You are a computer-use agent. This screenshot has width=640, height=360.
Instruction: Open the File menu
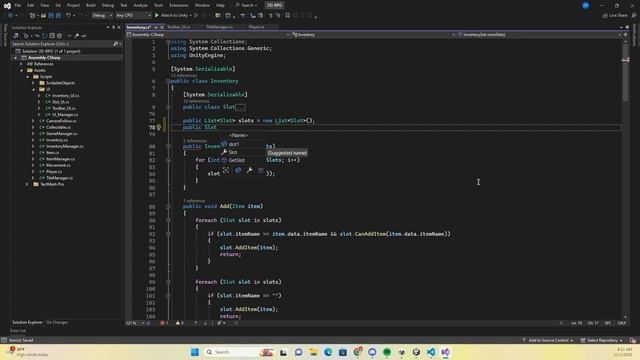pyautogui.click(x=18, y=5)
